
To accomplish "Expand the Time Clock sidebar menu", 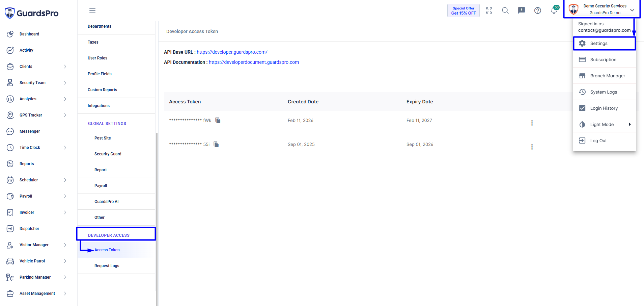I will [65, 148].
